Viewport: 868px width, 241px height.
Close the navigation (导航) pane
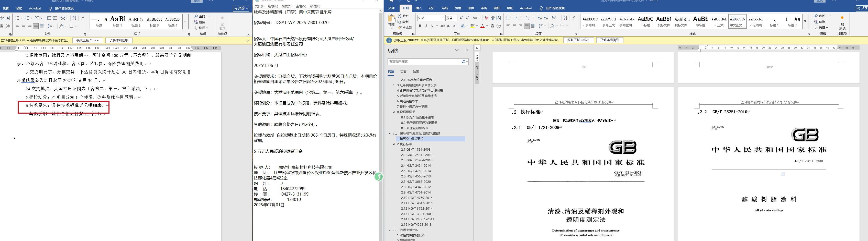click(467, 50)
